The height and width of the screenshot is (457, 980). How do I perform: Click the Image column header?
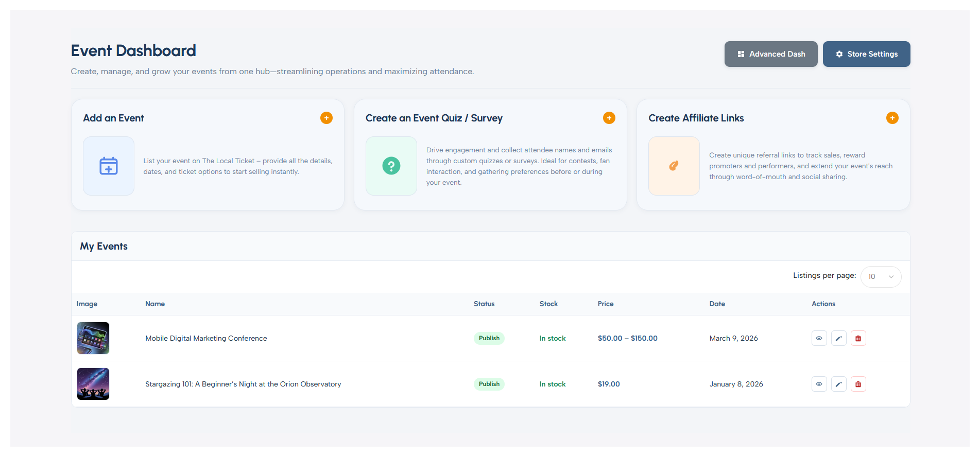(x=87, y=304)
